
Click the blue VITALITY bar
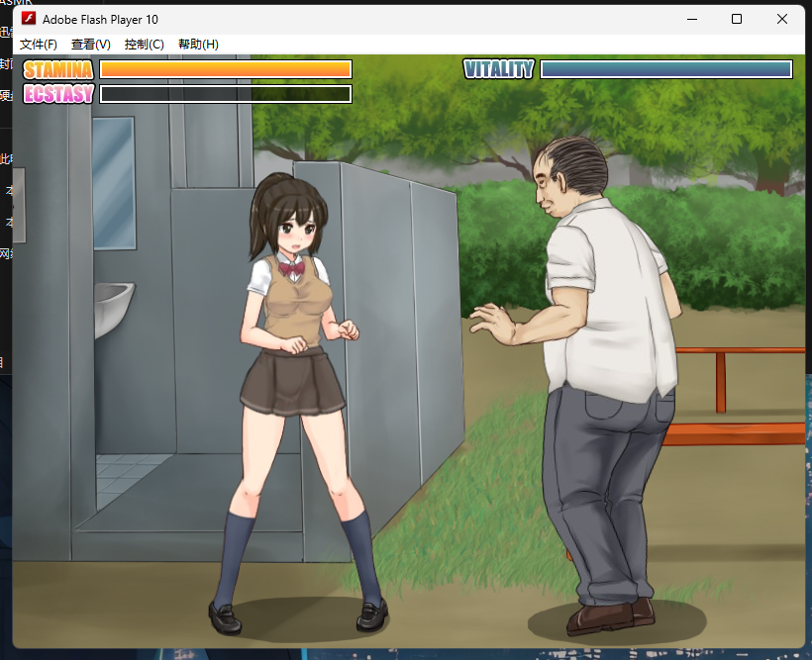pyautogui.click(x=666, y=69)
